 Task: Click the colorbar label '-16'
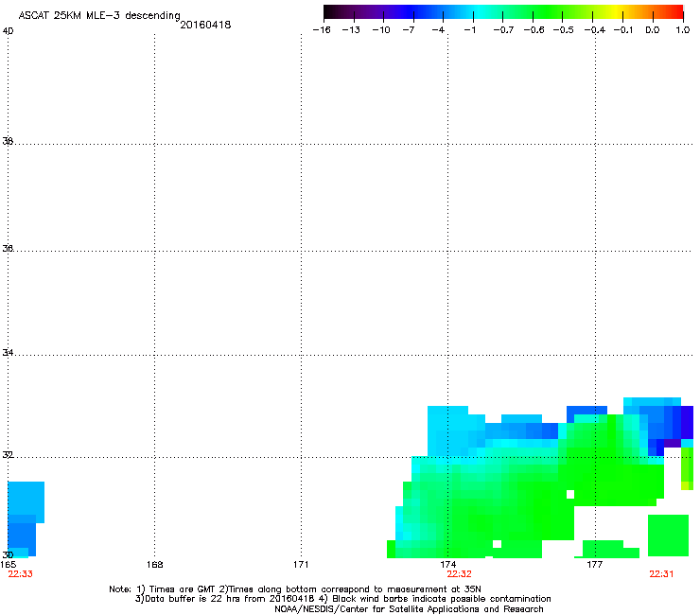pos(322,30)
